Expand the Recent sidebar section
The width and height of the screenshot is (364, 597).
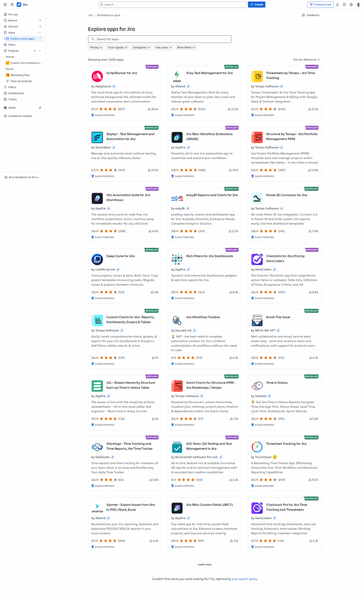(x=40, y=21)
